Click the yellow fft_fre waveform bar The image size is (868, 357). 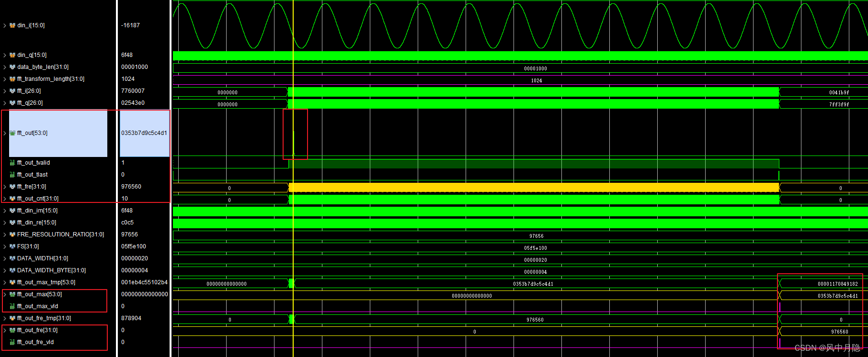534,188
